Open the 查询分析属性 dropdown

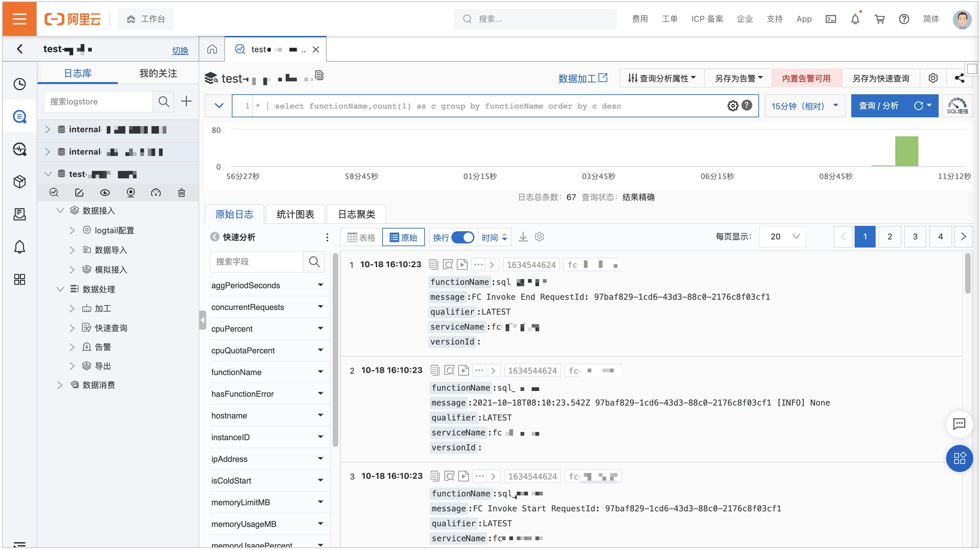pos(662,78)
